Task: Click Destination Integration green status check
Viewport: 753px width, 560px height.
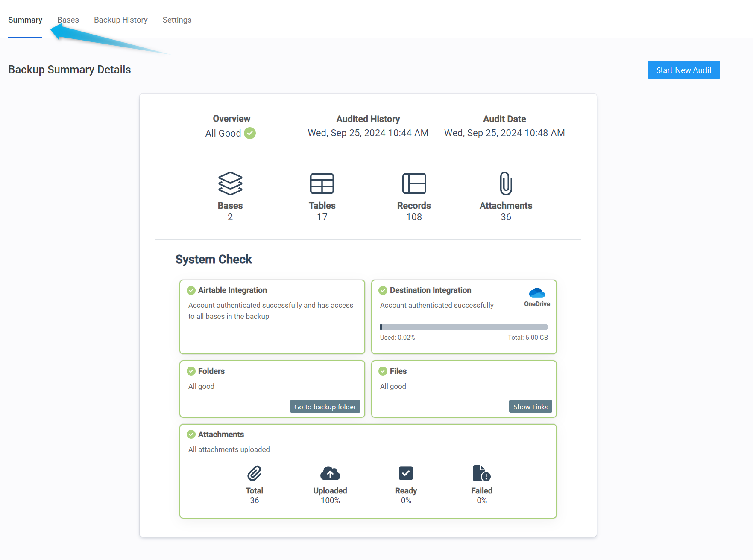Action: 383,290
